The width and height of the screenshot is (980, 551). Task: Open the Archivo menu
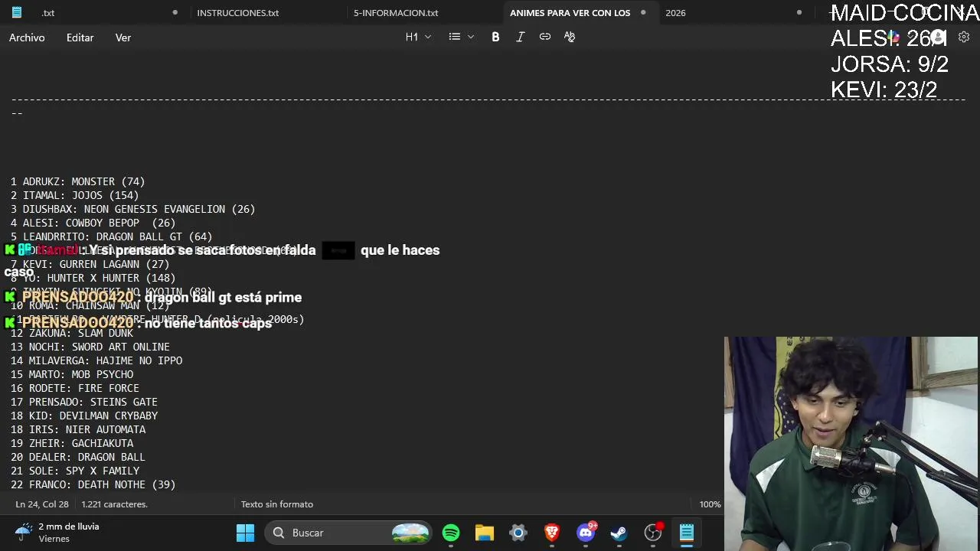27,37
